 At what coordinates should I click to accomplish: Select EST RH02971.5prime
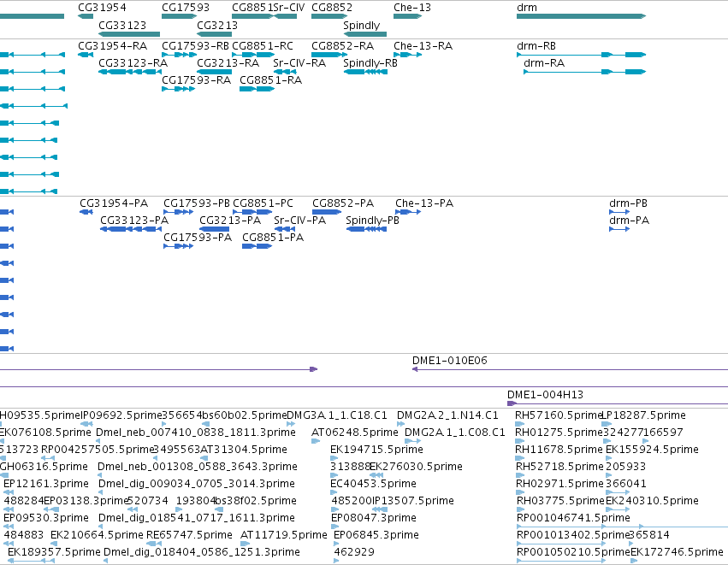click(560, 483)
